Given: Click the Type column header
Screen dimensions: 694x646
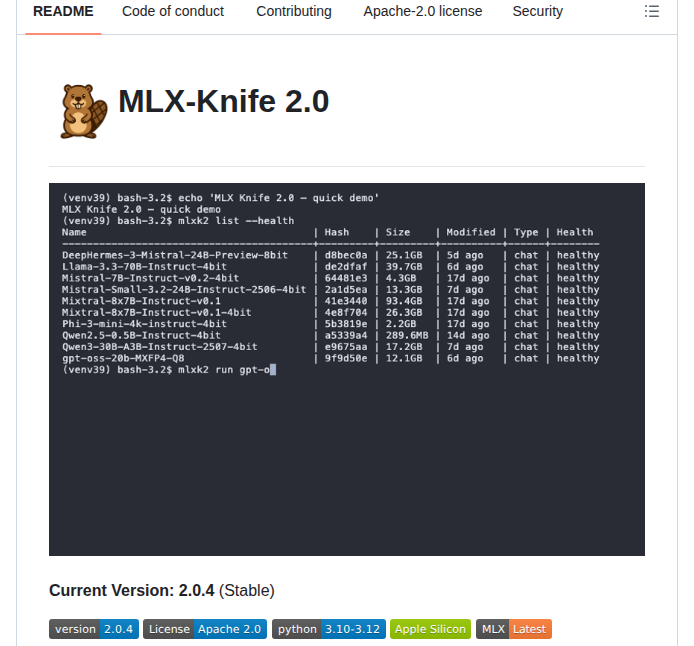Looking at the screenshot, I should click(526, 232).
